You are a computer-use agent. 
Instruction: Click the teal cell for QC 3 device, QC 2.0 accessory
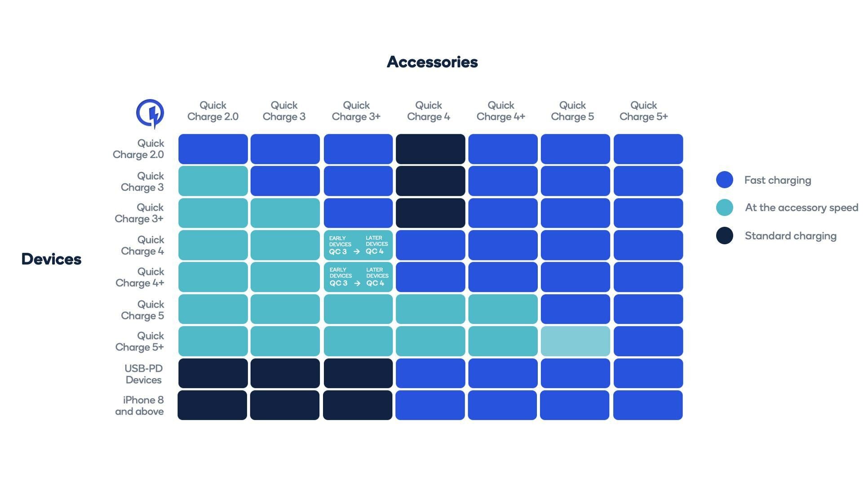pos(213,181)
